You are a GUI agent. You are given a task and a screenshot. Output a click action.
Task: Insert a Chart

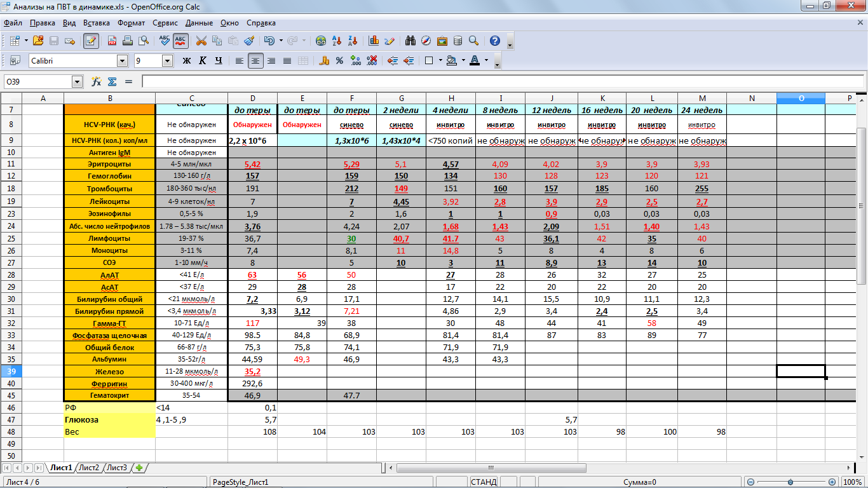tap(374, 41)
